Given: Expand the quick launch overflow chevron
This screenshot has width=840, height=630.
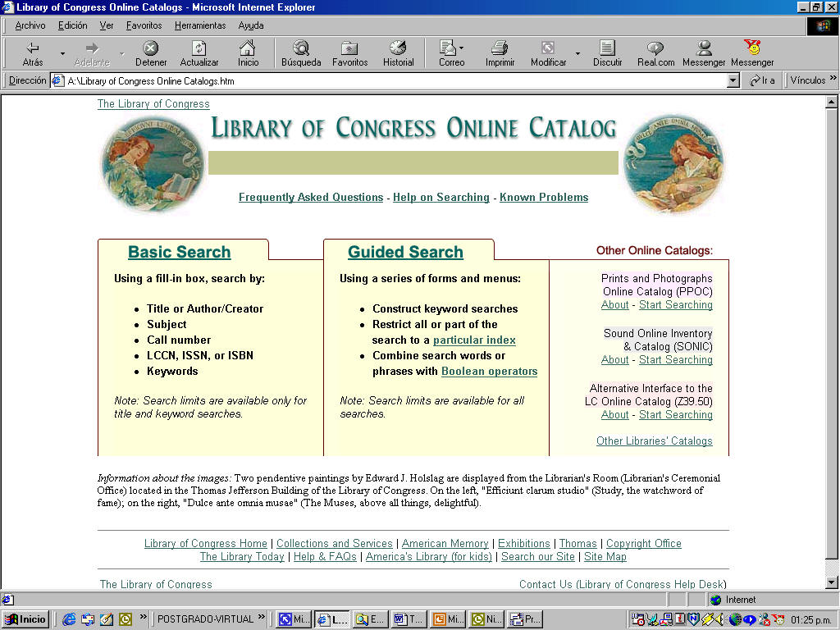Looking at the screenshot, I should (143, 617).
